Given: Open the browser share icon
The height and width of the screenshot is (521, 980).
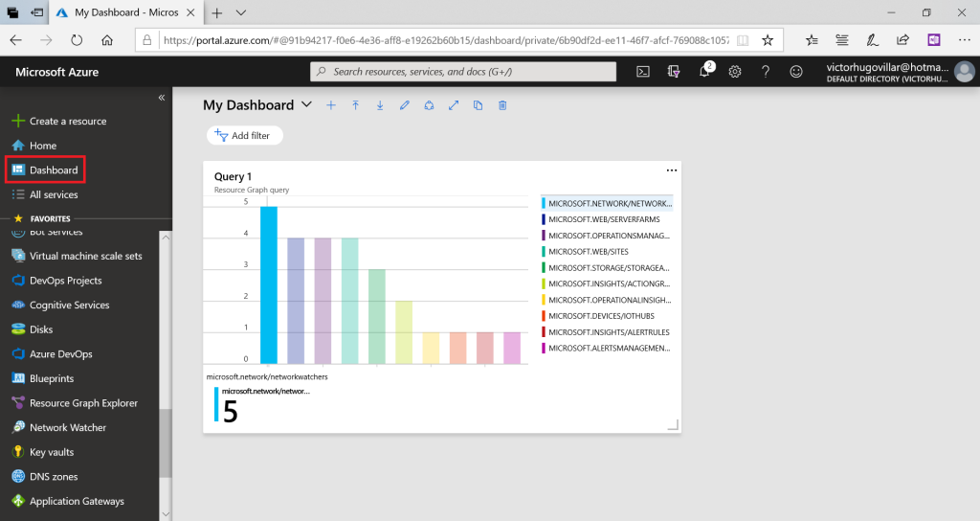Looking at the screenshot, I should coord(903,40).
